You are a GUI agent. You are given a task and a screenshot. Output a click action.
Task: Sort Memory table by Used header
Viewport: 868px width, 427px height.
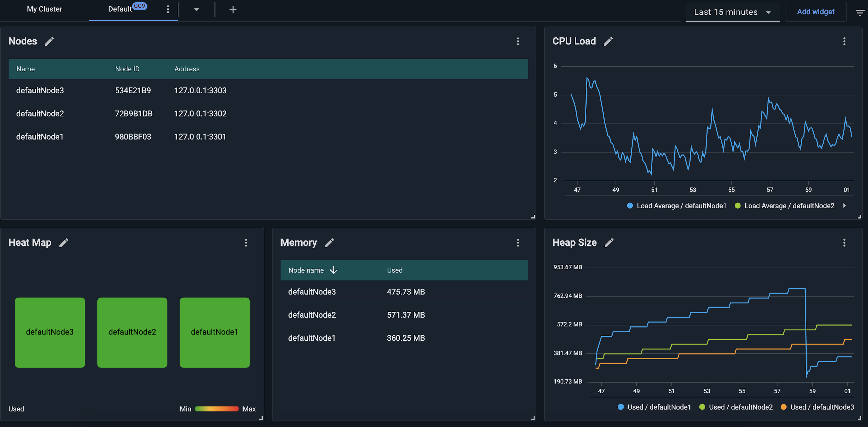pyautogui.click(x=394, y=270)
